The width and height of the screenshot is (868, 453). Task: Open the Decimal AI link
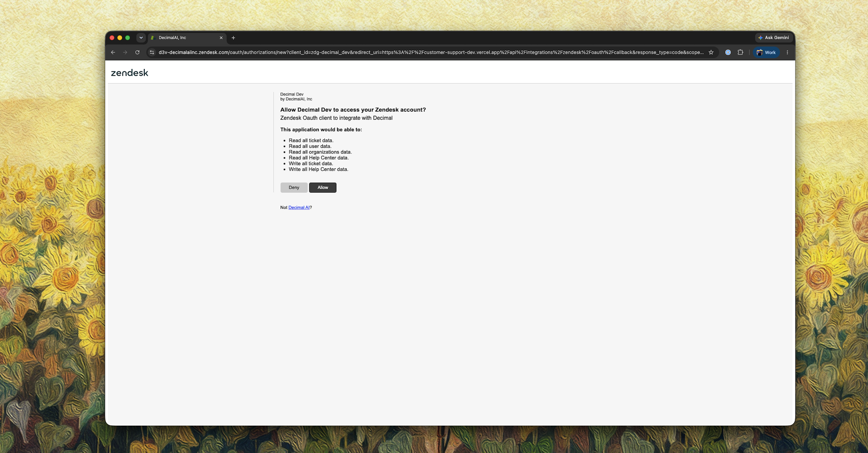299,207
